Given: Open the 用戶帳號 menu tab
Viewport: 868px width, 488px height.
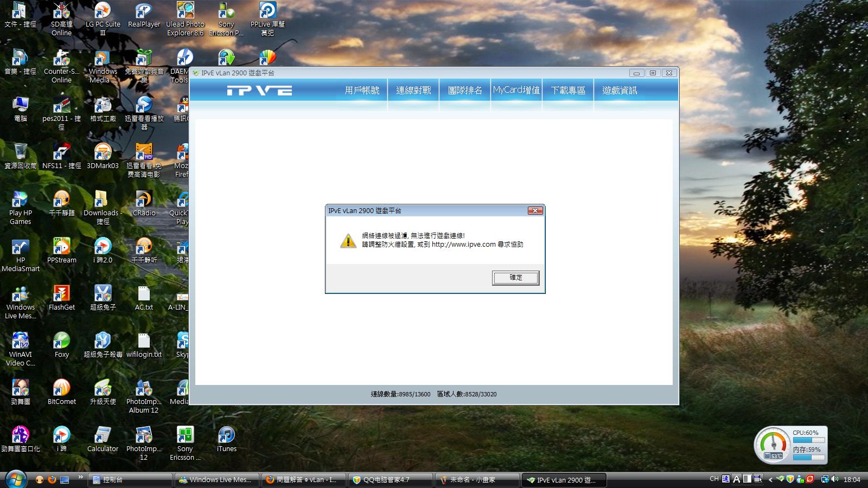Looking at the screenshot, I should coord(362,91).
